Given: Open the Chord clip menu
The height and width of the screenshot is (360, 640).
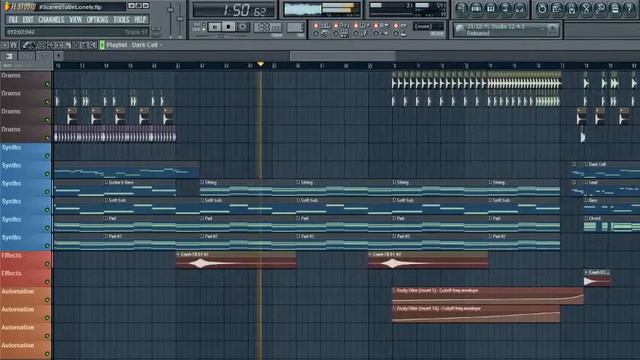Looking at the screenshot, I should (586, 218).
